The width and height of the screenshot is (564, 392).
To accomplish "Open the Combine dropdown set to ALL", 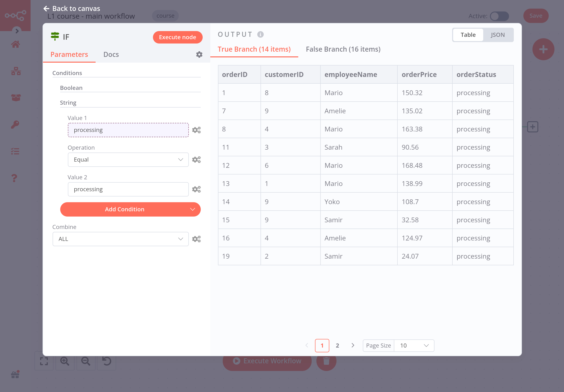I will pos(120,239).
